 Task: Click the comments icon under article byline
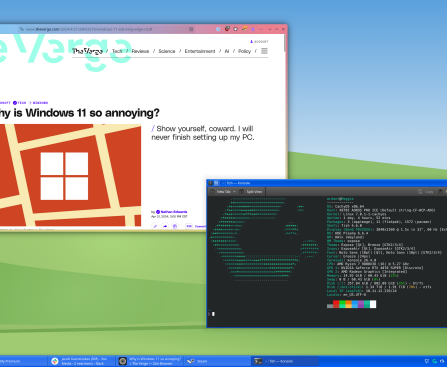click(189, 226)
